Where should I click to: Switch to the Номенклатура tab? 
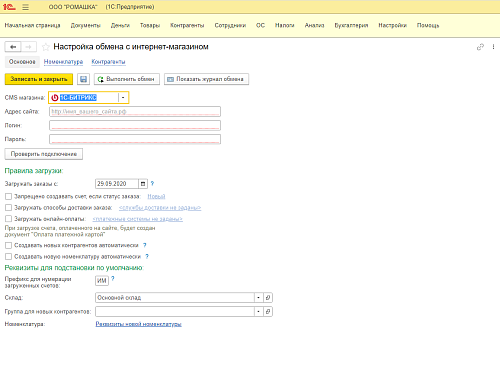63,62
